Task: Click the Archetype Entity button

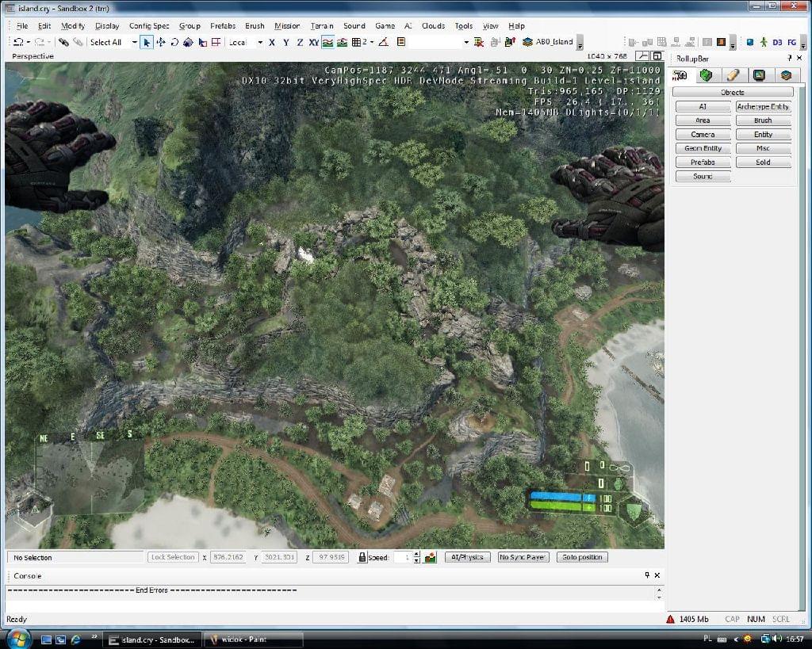Action: coord(763,106)
